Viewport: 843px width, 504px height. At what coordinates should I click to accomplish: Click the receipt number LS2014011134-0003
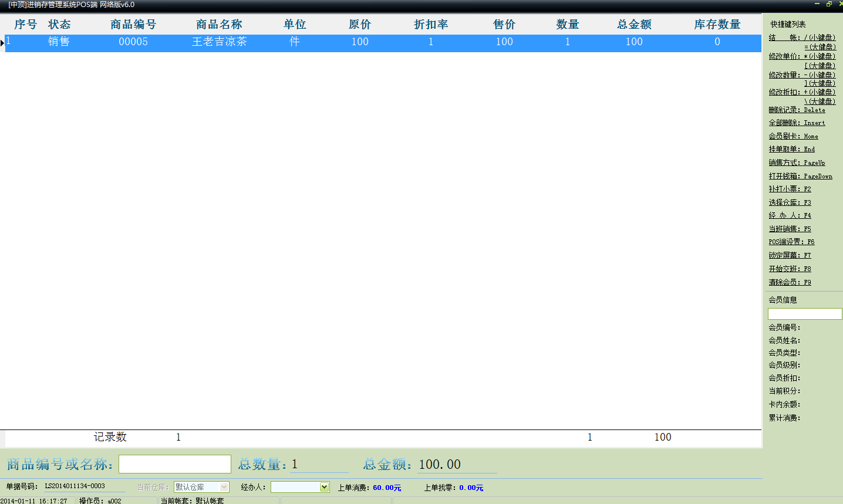pyautogui.click(x=75, y=486)
